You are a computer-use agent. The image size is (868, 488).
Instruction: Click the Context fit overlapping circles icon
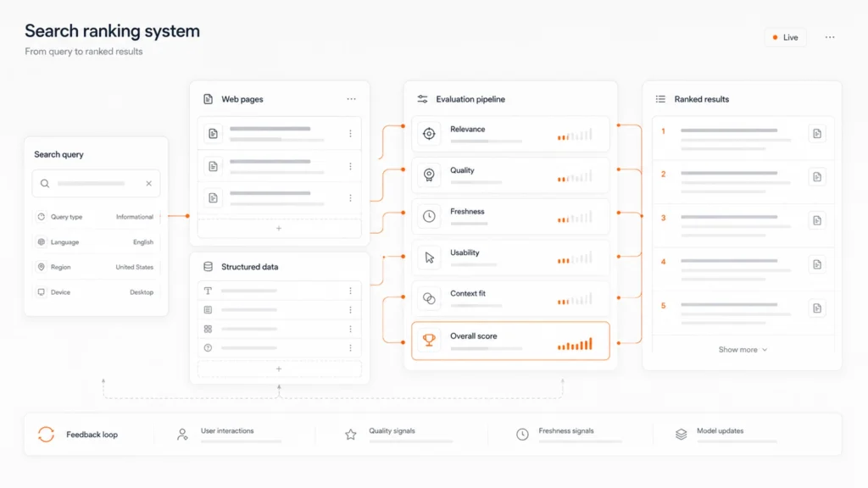pyautogui.click(x=429, y=299)
